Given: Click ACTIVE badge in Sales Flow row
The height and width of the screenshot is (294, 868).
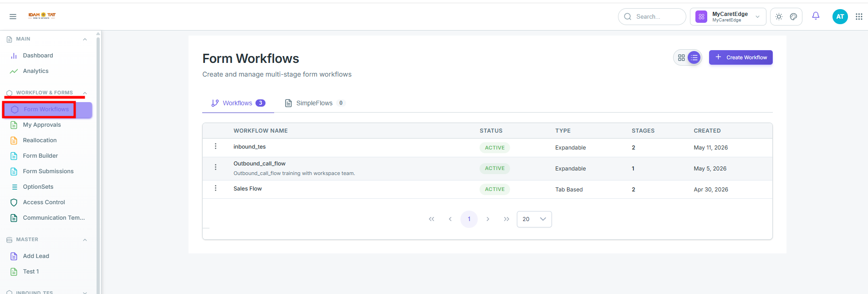Looking at the screenshot, I should coord(495,189).
